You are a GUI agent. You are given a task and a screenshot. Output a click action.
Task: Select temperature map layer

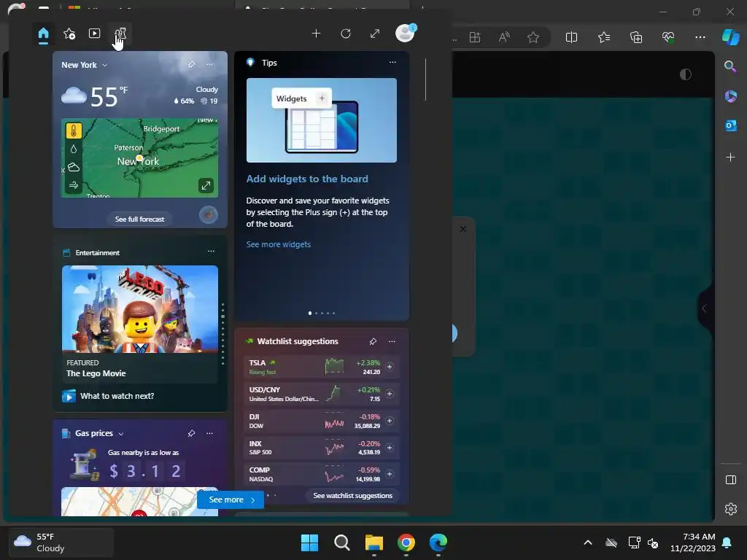point(74,131)
